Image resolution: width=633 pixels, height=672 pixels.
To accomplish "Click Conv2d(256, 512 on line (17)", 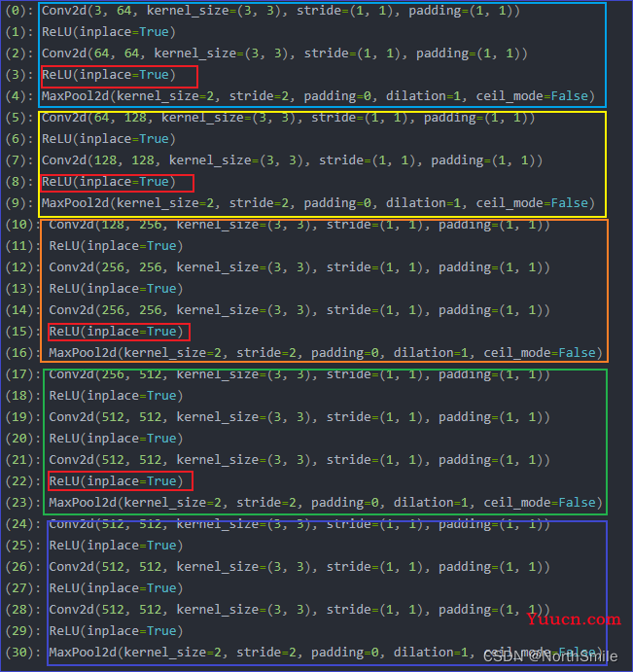I will [105, 374].
